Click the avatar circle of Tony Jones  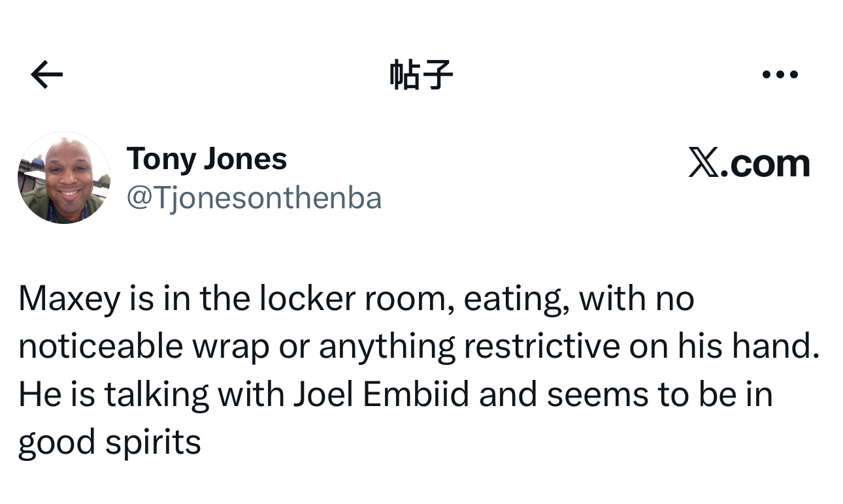[x=63, y=178]
